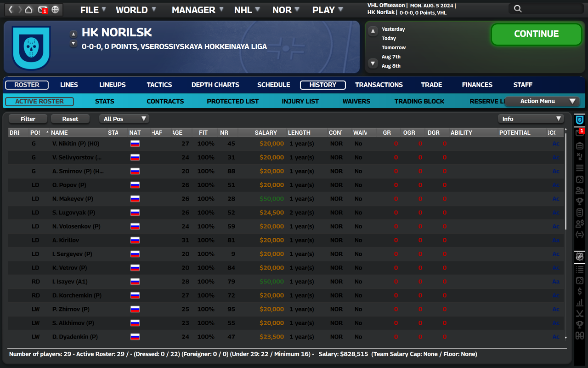Open the lower trophy icon in the sidebar
The image size is (588, 368).
[x=580, y=325]
